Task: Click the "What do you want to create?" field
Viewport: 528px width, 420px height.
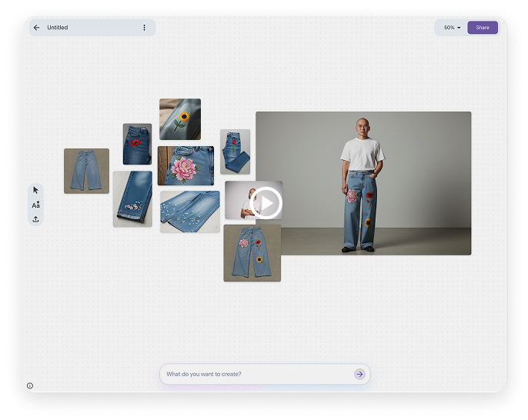Action: click(x=254, y=374)
